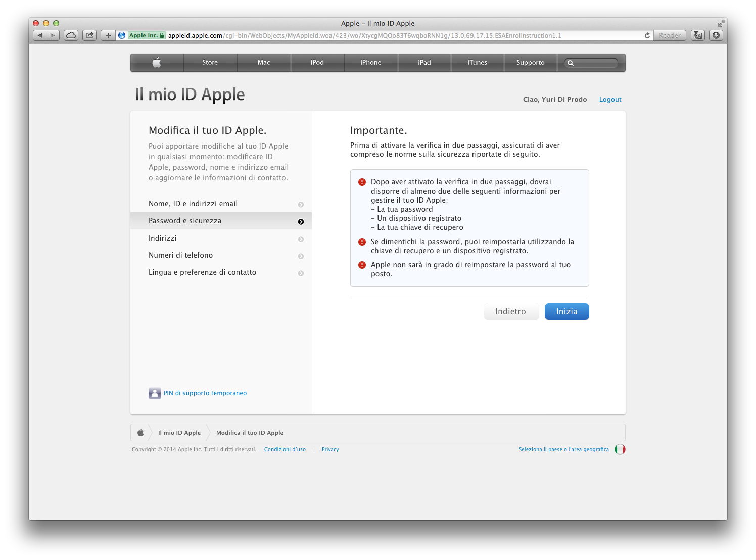Open the iTunes tab in navigation
The width and height of the screenshot is (756, 560).
click(478, 63)
